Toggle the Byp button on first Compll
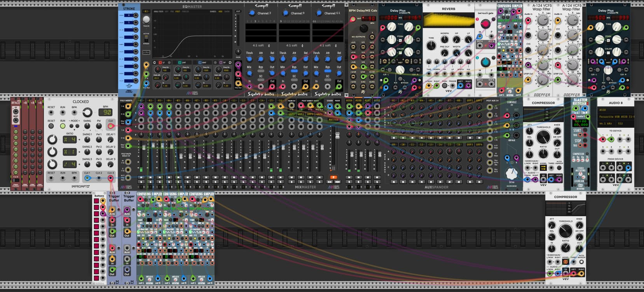Image resolution: width=644 pixels, height=292 pixels. click(x=261, y=70)
